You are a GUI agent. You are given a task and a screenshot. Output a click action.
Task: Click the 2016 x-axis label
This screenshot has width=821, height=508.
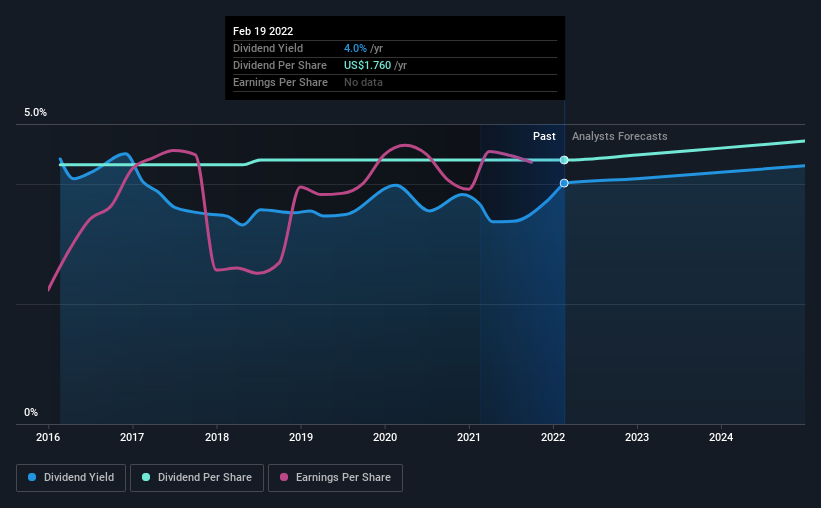[x=48, y=437]
